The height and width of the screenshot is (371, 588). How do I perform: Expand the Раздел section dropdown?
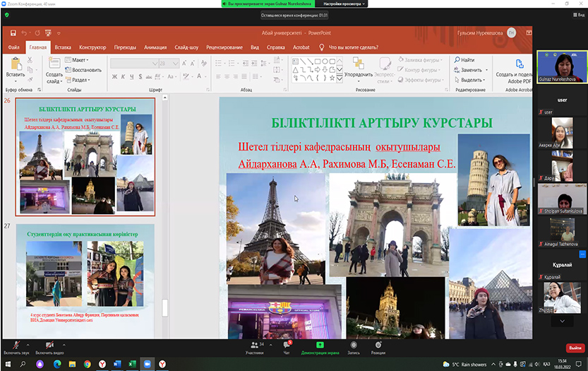(x=80, y=80)
